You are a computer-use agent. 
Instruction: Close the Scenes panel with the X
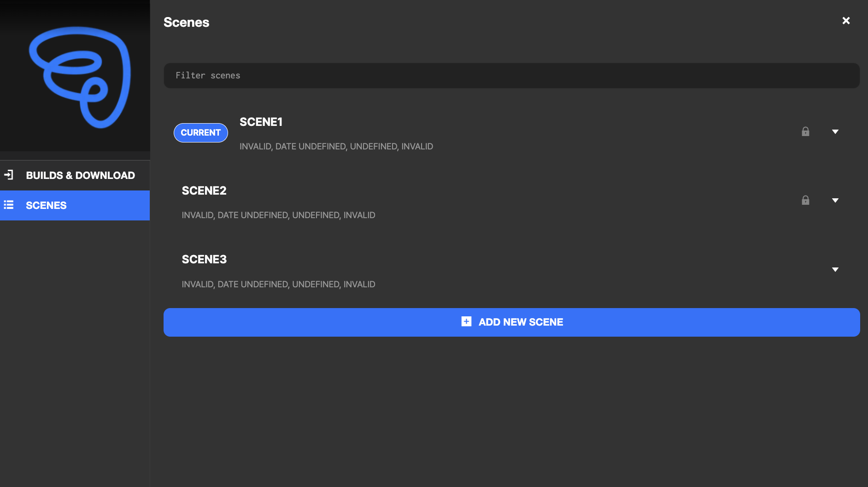[x=846, y=21]
